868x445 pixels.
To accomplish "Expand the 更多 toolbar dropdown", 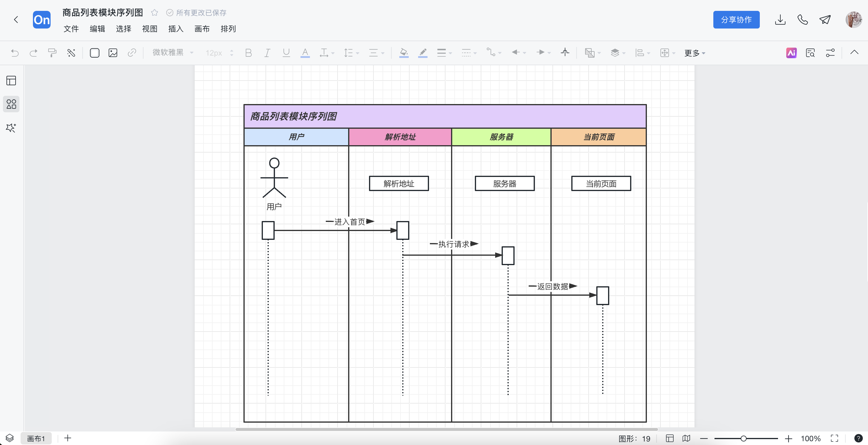I will point(695,53).
